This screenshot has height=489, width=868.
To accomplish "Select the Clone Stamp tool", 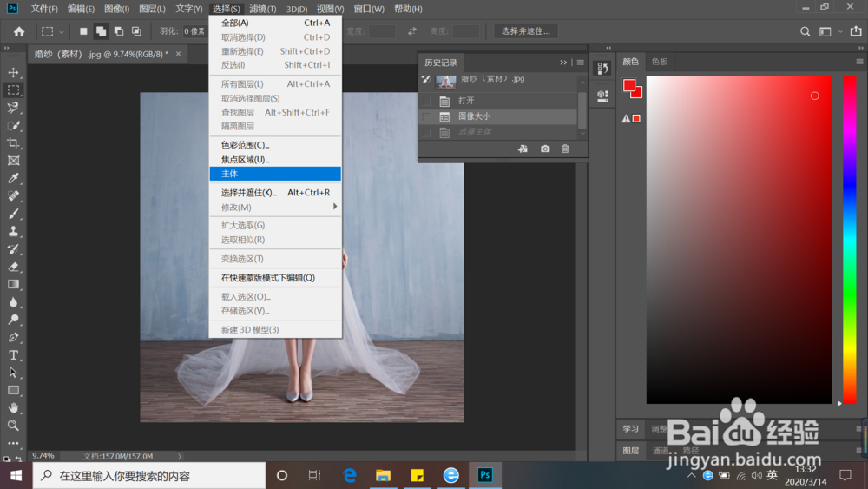I will click(x=13, y=232).
